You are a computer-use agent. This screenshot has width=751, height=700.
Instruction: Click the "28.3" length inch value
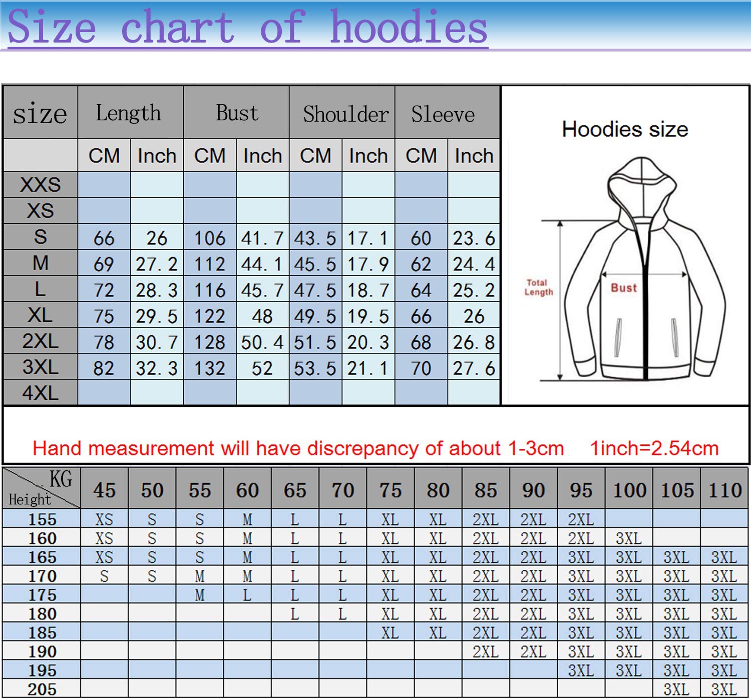coord(157,290)
